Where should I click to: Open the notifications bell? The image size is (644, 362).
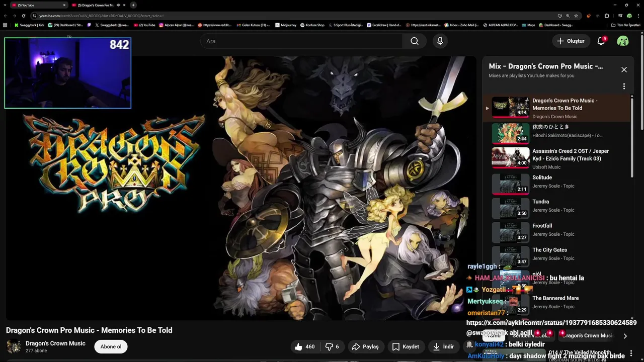(601, 41)
